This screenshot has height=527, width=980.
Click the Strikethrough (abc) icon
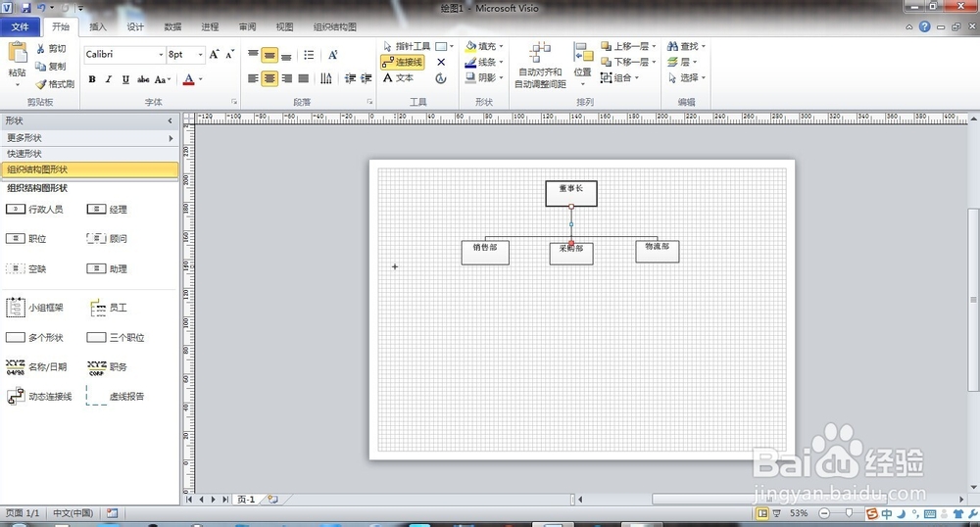coord(143,79)
